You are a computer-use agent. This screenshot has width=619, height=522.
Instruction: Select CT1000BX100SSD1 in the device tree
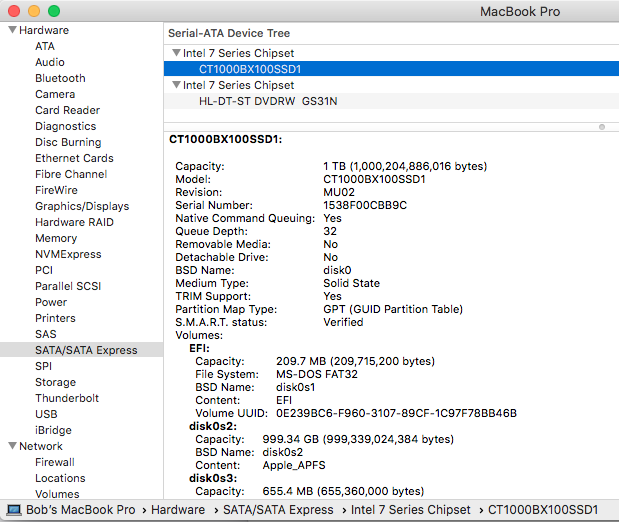[x=391, y=69]
